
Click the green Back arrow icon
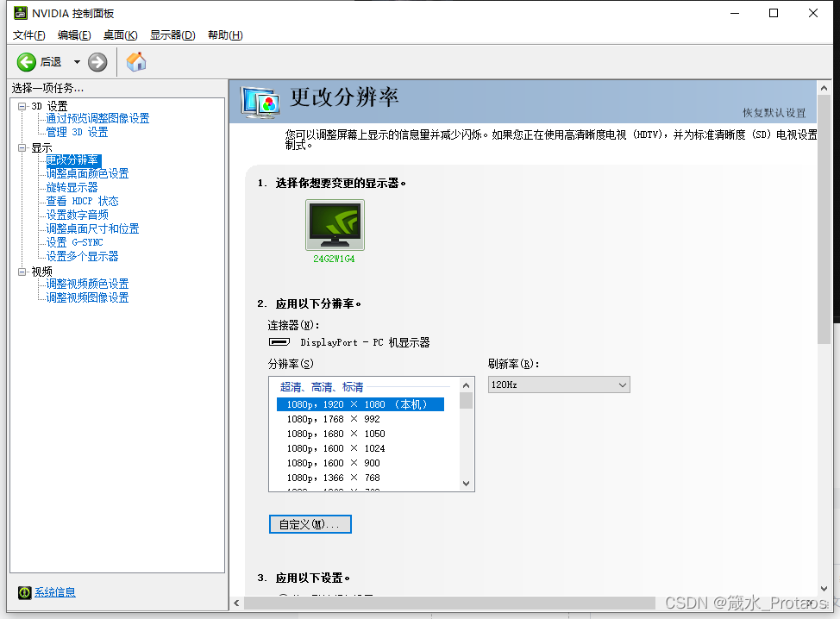click(x=26, y=62)
